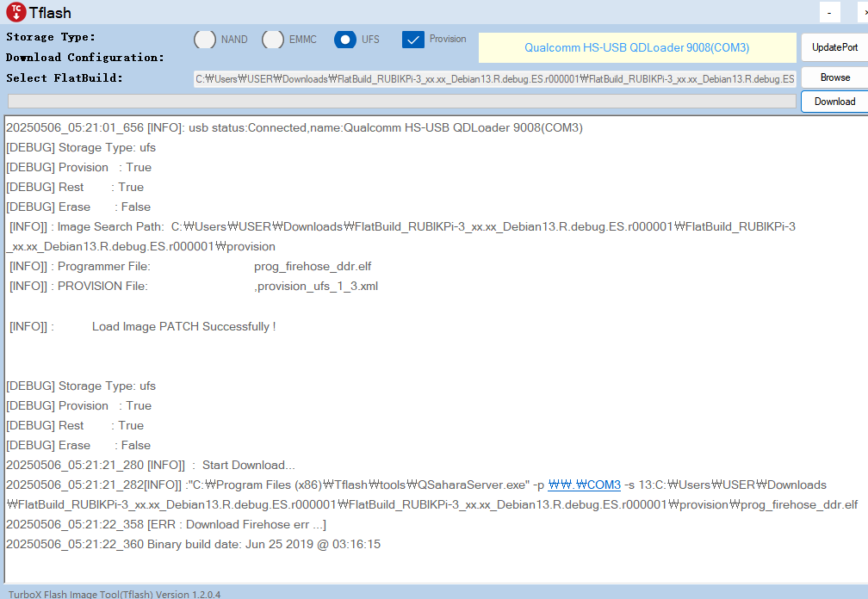Click the Qualcomm HS-USB QDLoader 9008(COM3) port label

tap(637, 47)
